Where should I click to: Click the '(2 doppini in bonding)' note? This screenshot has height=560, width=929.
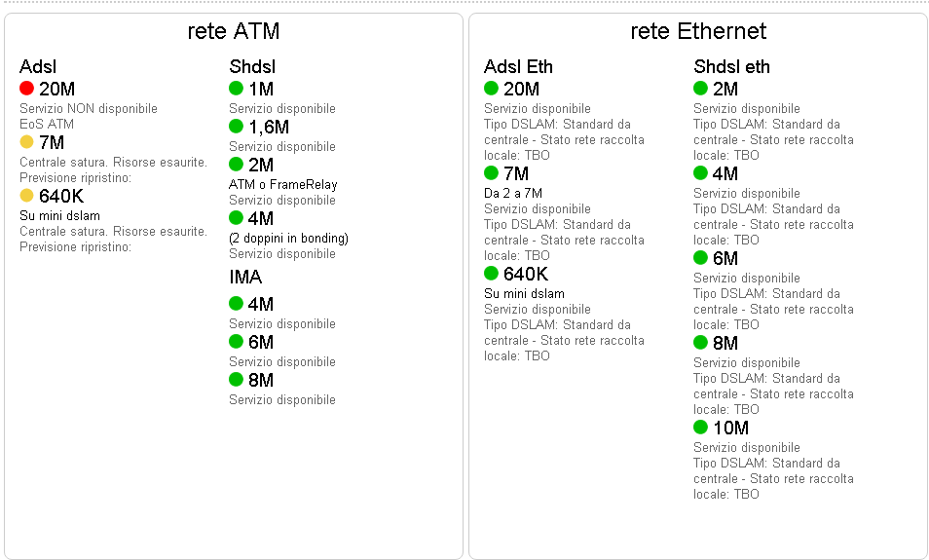point(288,239)
